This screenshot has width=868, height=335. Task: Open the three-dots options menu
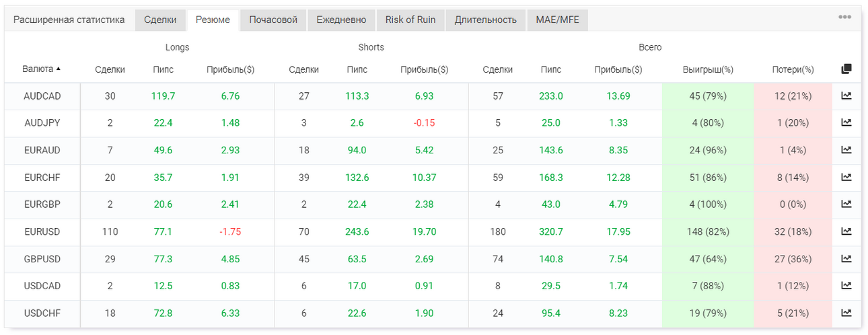[844, 17]
